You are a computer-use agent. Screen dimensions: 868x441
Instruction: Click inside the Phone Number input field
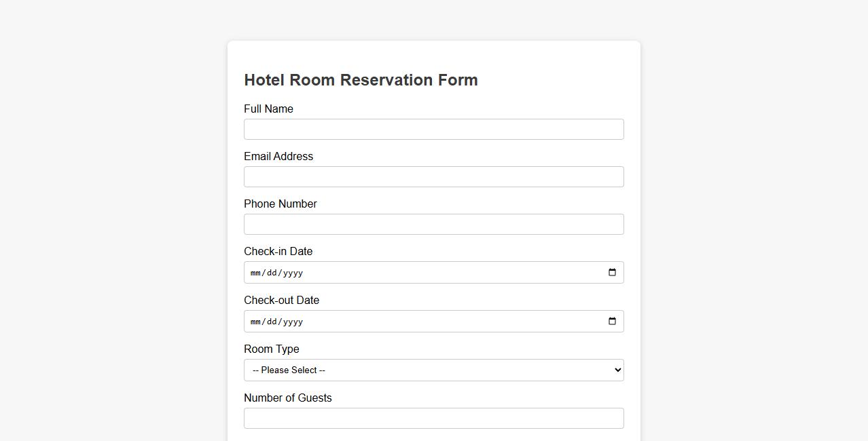pos(433,224)
